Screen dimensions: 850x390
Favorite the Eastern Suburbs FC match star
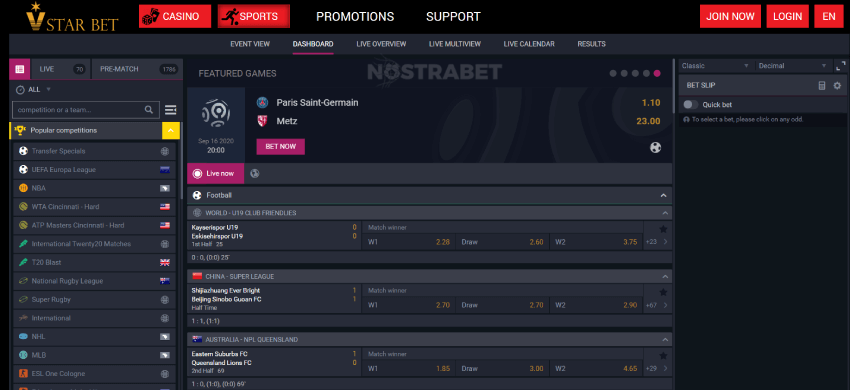[x=663, y=356]
